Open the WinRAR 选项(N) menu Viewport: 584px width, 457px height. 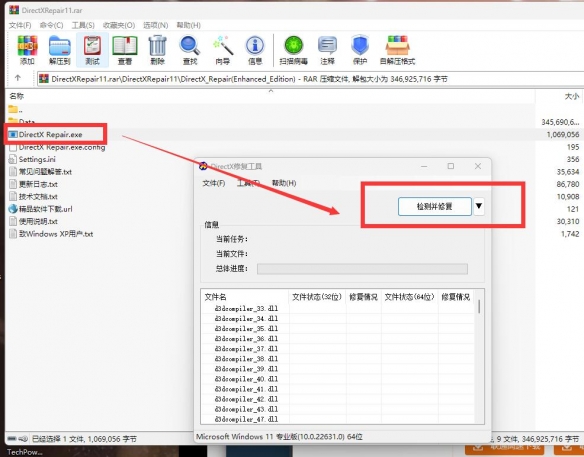[156, 25]
